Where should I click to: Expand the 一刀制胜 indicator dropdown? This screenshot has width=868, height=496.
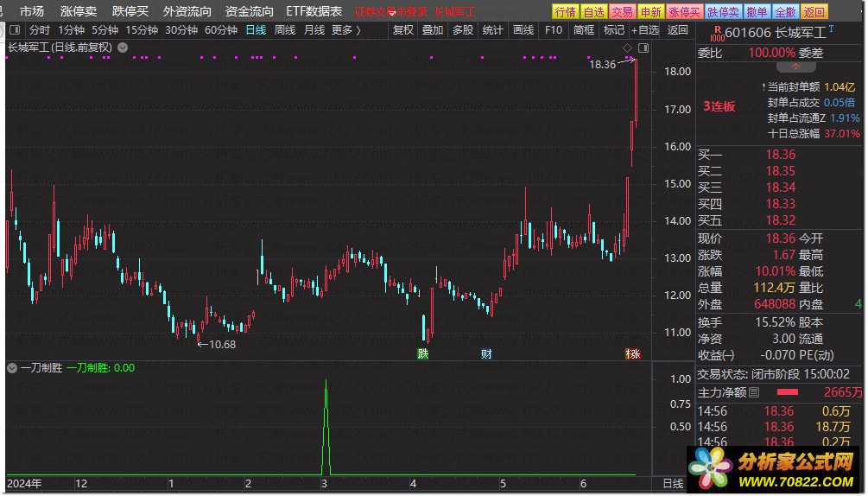pyautogui.click(x=12, y=368)
